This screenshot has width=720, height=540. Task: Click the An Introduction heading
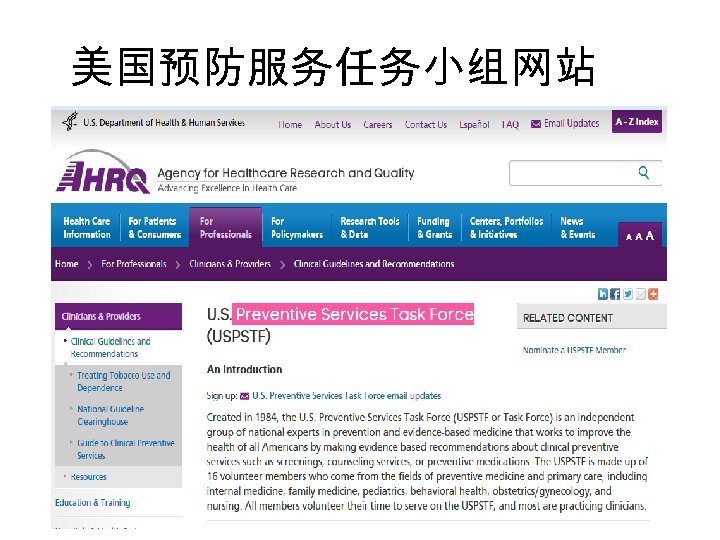pos(244,369)
